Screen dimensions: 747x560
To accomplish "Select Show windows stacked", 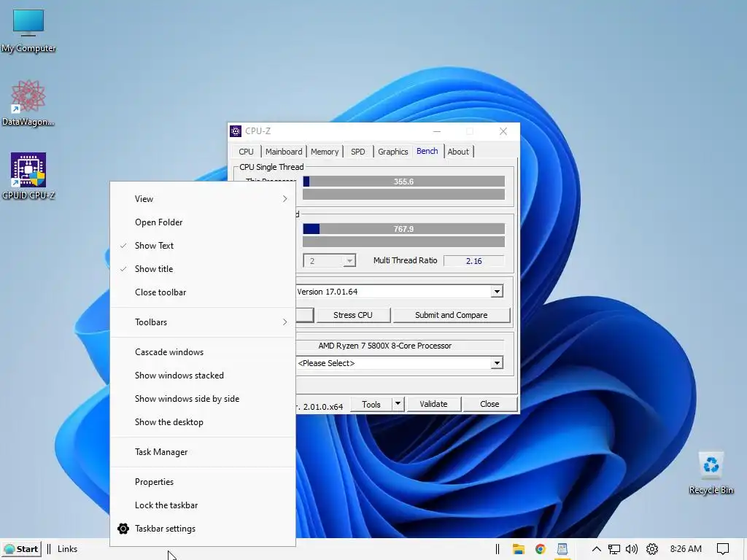I will coord(203,376).
